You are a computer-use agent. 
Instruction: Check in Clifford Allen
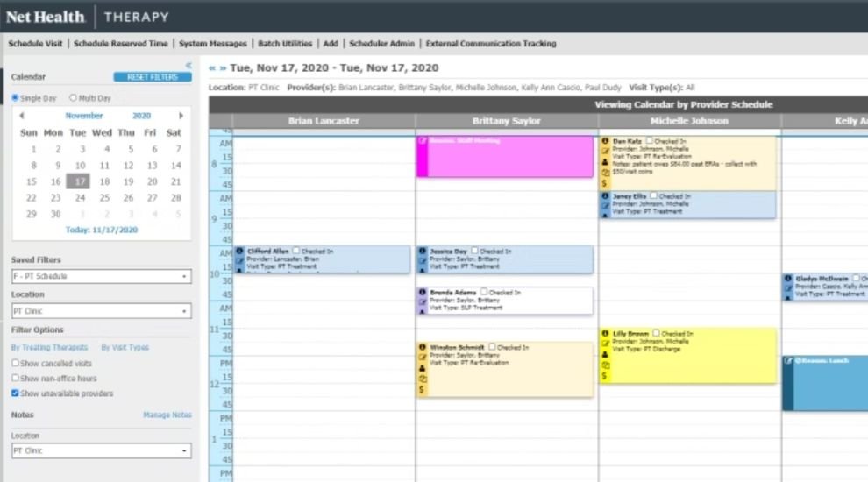(x=296, y=251)
